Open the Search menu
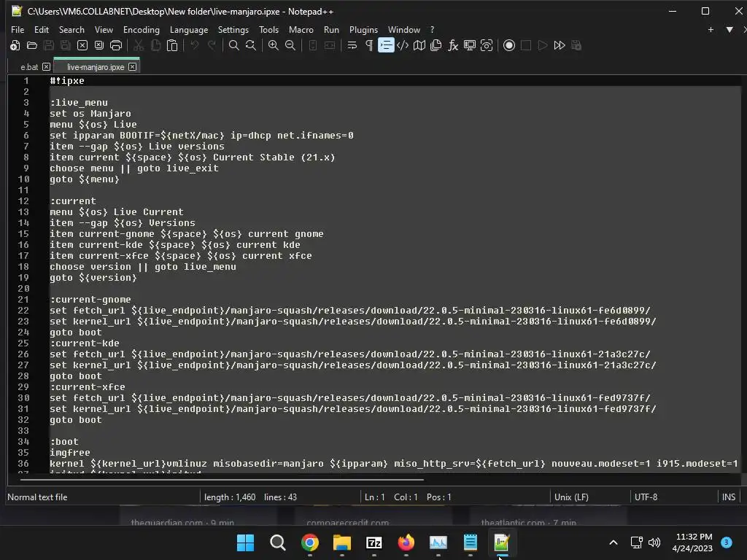The height and width of the screenshot is (560, 747). [x=71, y=29]
